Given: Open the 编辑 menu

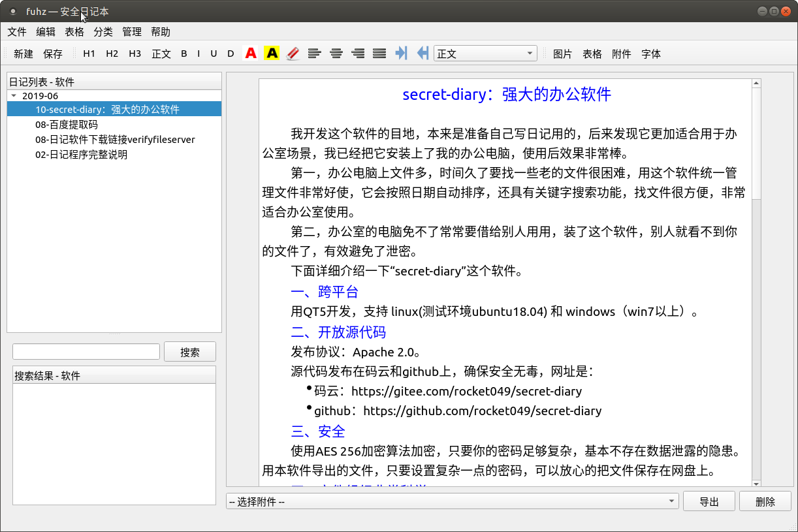Looking at the screenshot, I should (x=46, y=31).
